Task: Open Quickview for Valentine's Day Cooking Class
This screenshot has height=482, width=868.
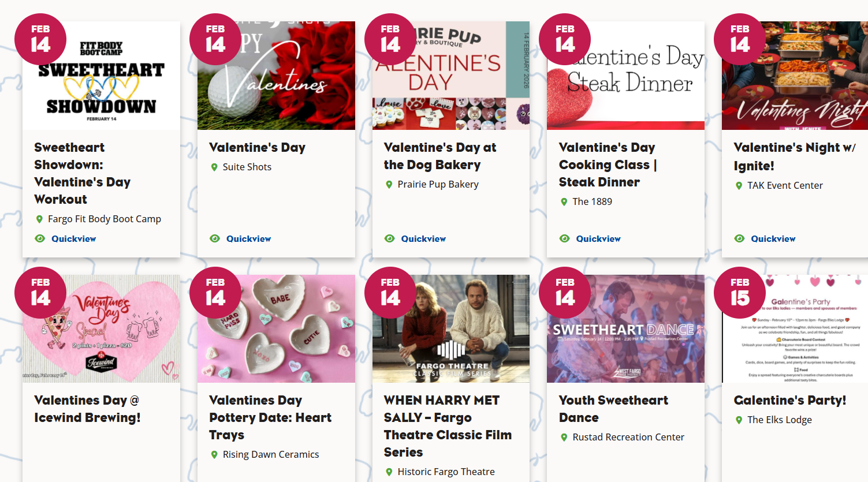Action: click(x=598, y=238)
